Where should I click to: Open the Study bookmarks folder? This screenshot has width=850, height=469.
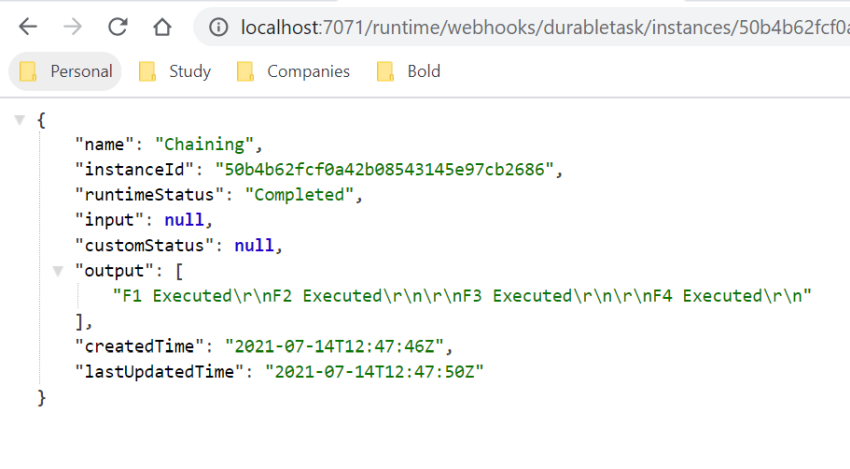pos(175,72)
